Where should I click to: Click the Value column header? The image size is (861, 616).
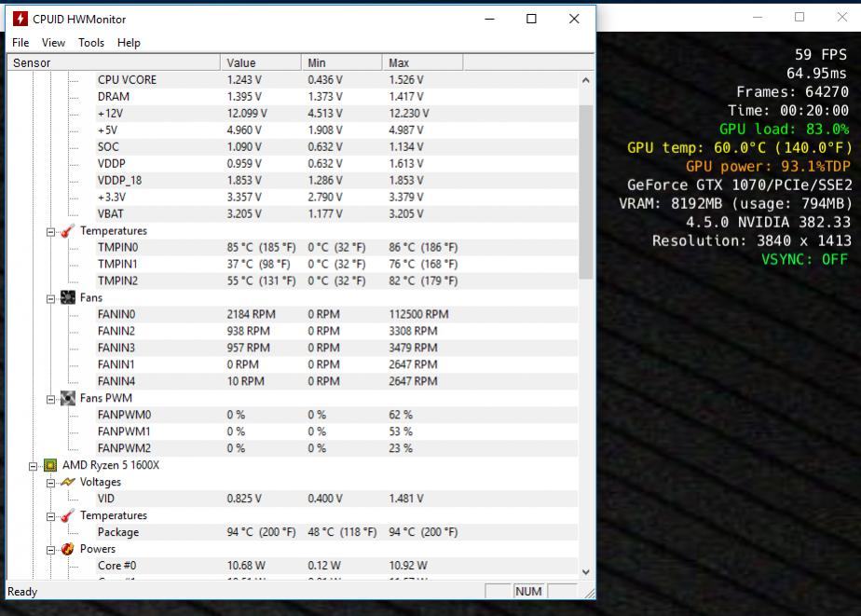tap(261, 62)
